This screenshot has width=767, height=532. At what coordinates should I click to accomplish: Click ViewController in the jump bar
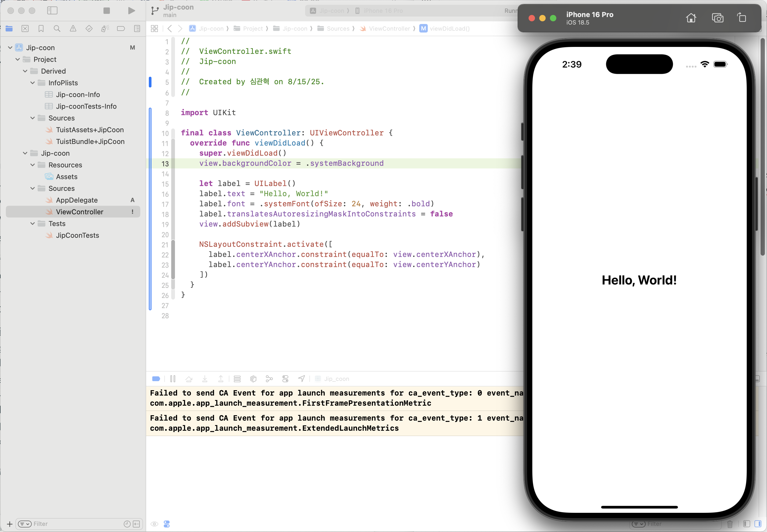click(389, 29)
